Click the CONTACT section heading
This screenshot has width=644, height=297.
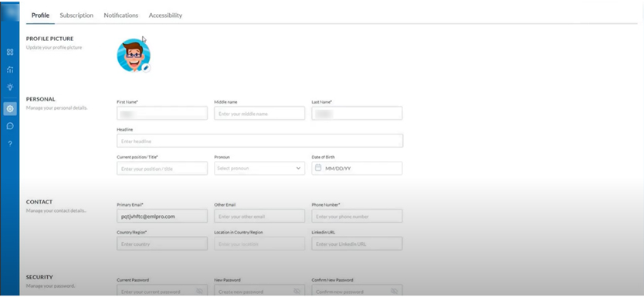pyautogui.click(x=39, y=202)
